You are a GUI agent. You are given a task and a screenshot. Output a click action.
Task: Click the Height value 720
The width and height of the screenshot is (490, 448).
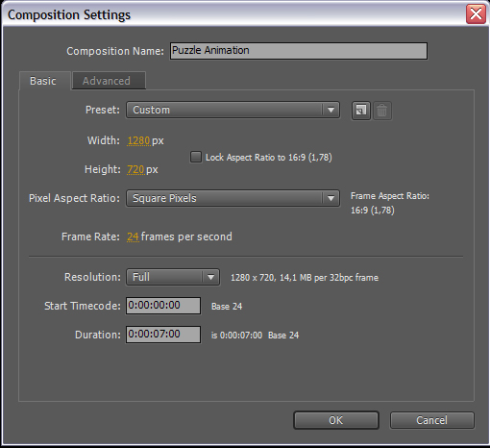pos(135,169)
